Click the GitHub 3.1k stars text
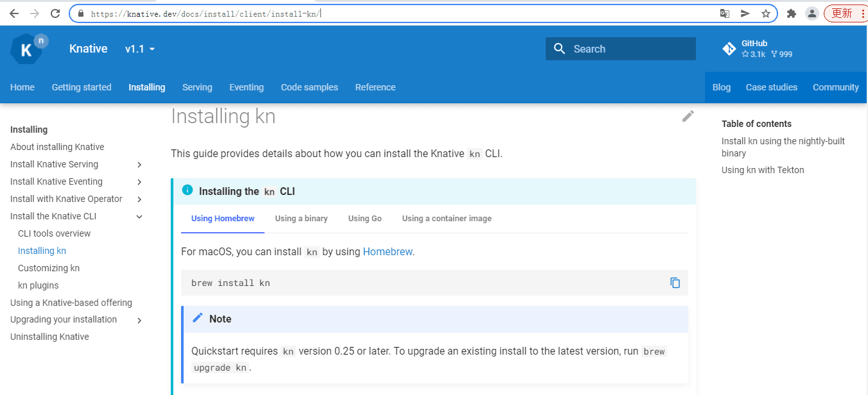 click(x=754, y=55)
